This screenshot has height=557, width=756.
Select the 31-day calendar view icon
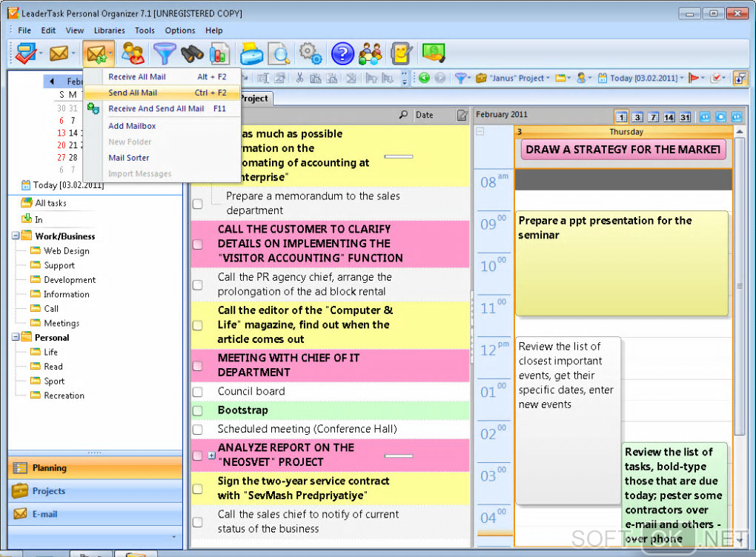(x=685, y=116)
